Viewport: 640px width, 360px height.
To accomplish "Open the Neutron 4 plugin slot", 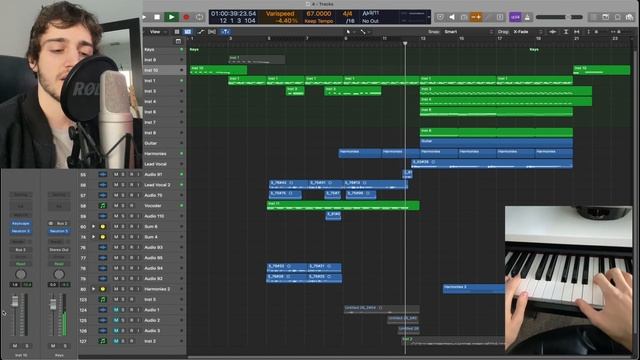I will coord(21,231).
